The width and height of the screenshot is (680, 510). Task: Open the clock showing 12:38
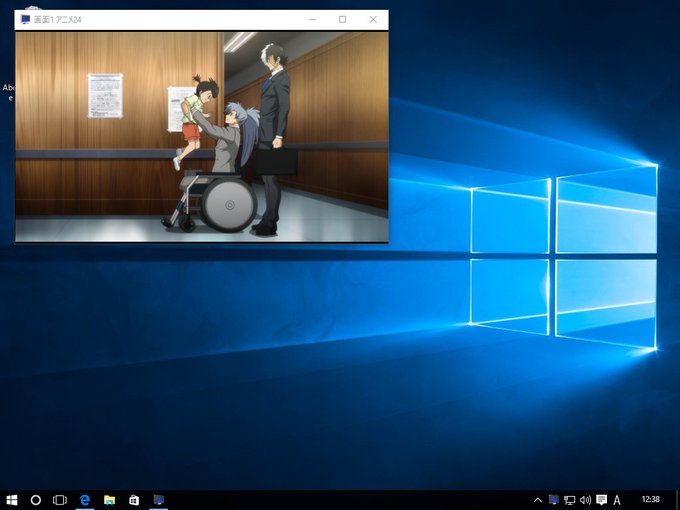coord(651,500)
